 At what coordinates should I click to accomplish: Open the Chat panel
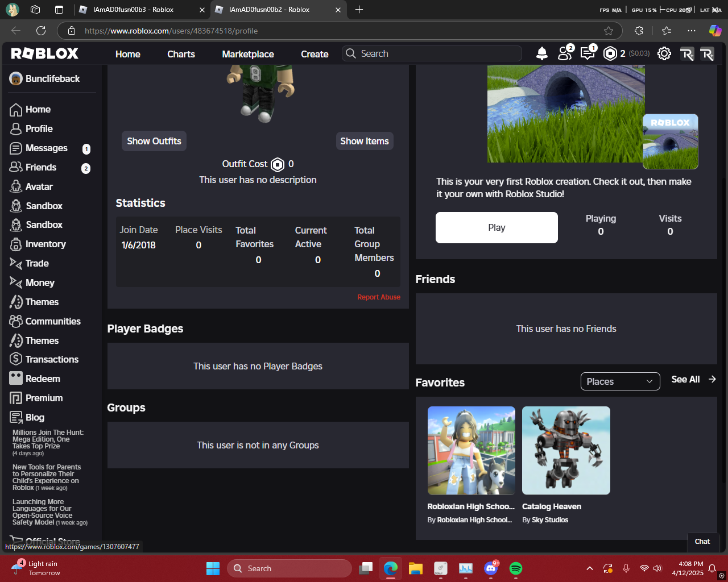(702, 542)
